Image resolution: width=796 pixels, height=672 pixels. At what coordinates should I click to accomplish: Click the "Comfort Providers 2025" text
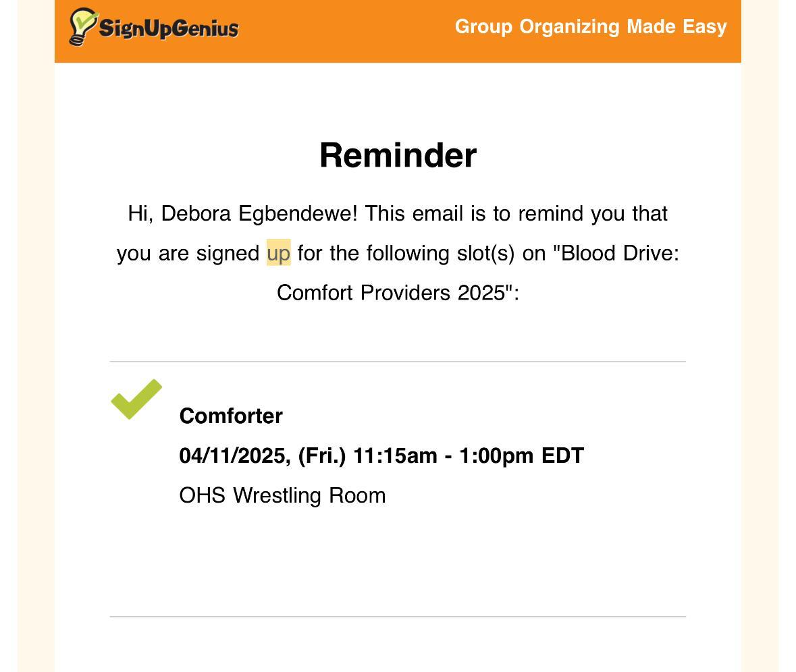(x=390, y=293)
